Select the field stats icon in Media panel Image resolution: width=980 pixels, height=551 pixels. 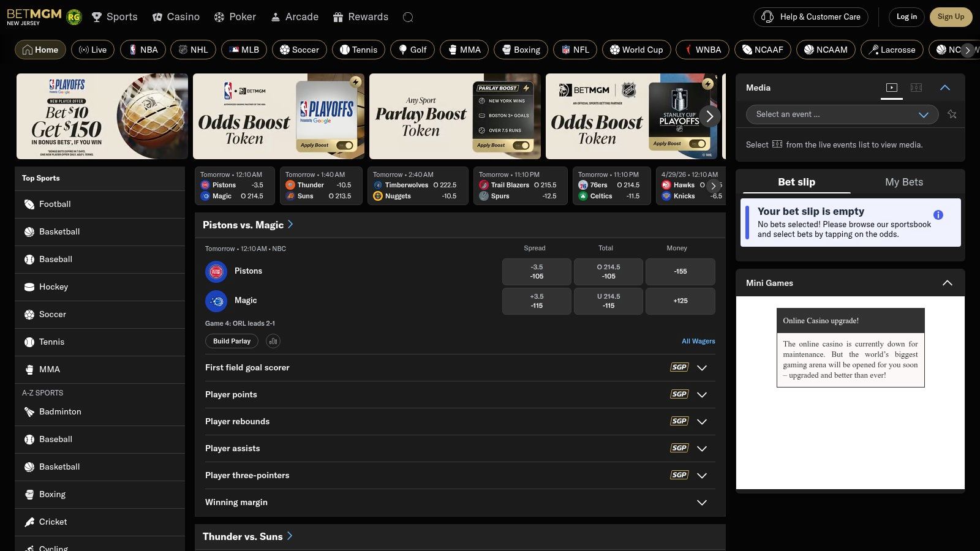918,87
